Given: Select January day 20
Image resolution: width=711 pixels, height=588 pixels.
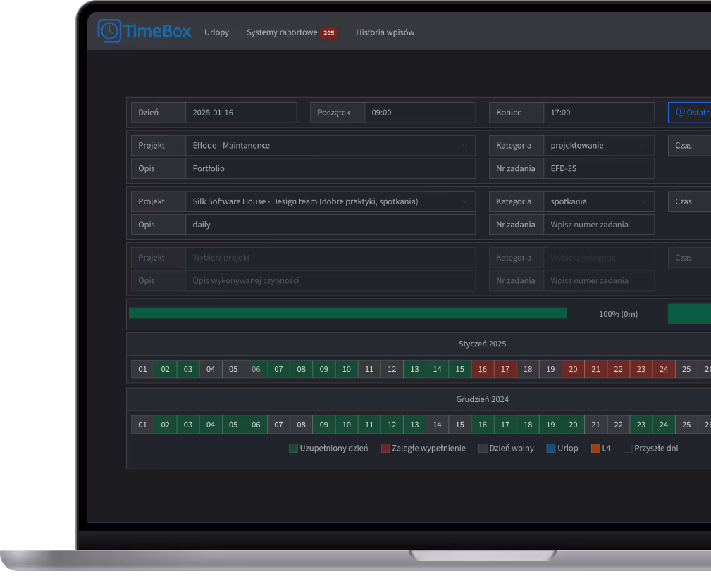Looking at the screenshot, I should (x=573, y=369).
